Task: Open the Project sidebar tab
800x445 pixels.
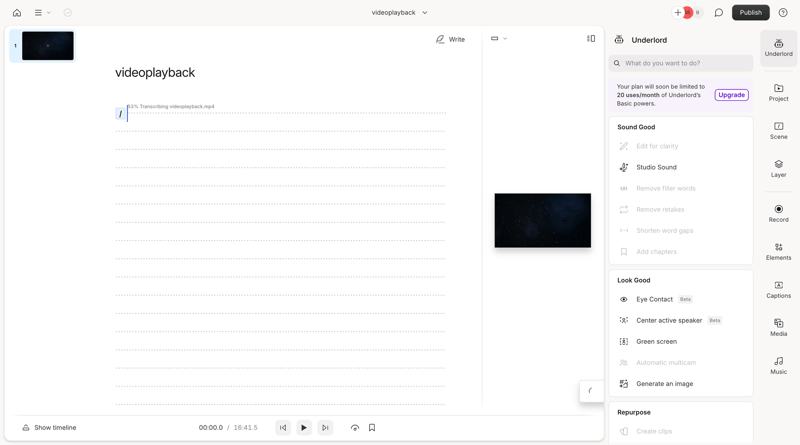Action: click(779, 93)
